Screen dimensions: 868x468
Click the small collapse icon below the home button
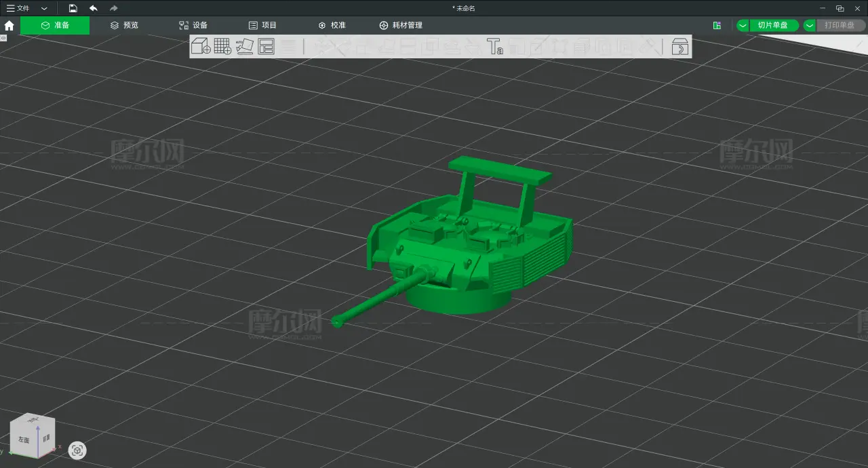point(3,38)
